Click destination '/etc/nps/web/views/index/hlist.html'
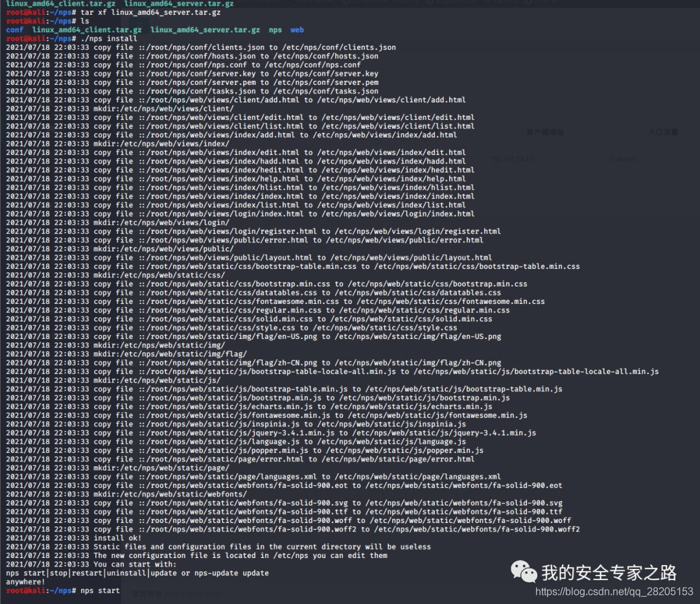700x604 pixels. click(397, 187)
